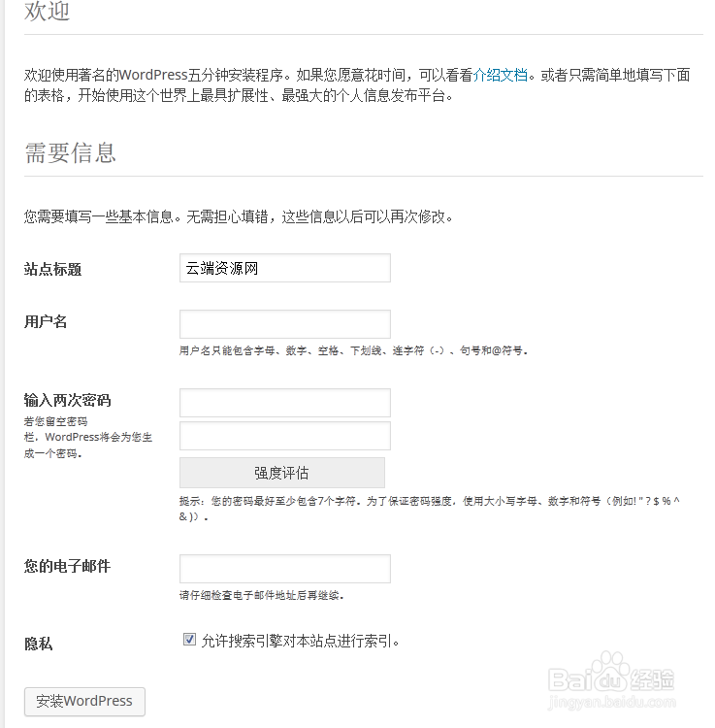This screenshot has height=728, width=715.
Task: Click the 输入两次密码 label
Action: [67, 400]
